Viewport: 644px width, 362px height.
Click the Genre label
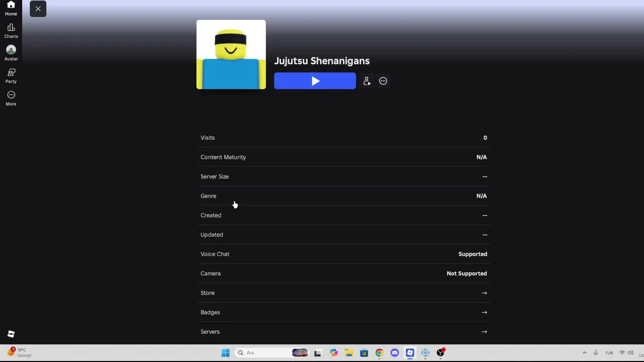click(208, 196)
